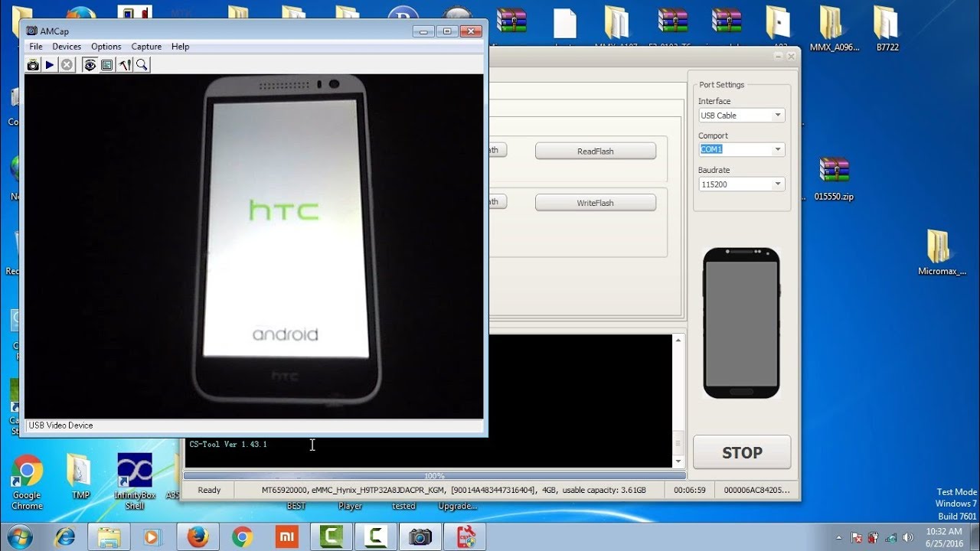Expand the Baudrate 115200 dropdown
The width and height of the screenshot is (980, 551).
click(x=778, y=184)
